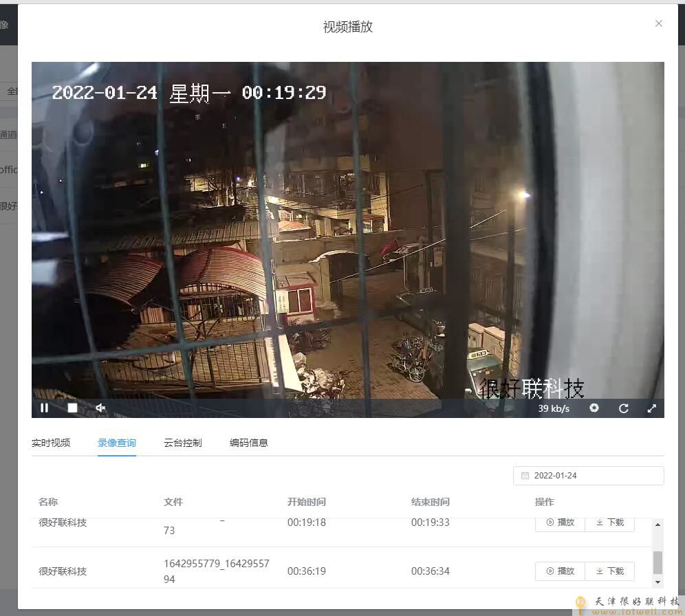Download the recording starting at 00:19:18
This screenshot has height=616, width=685.
pyautogui.click(x=610, y=522)
